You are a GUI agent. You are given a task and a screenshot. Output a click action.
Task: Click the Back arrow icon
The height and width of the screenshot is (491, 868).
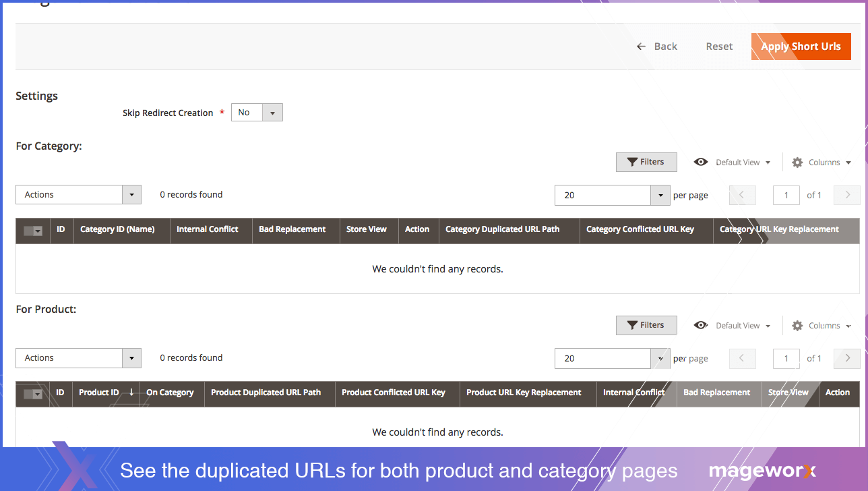tap(641, 47)
